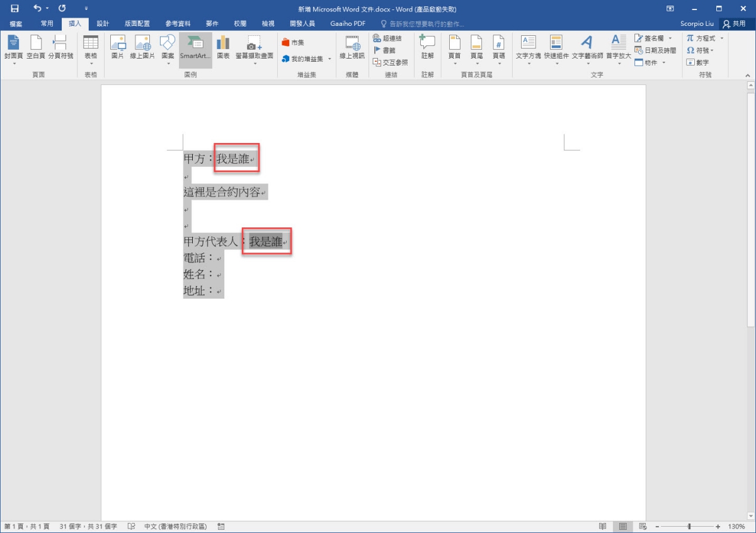The width and height of the screenshot is (756, 533).
Task: Insert a hyperlink (超連結)
Action: [387, 38]
